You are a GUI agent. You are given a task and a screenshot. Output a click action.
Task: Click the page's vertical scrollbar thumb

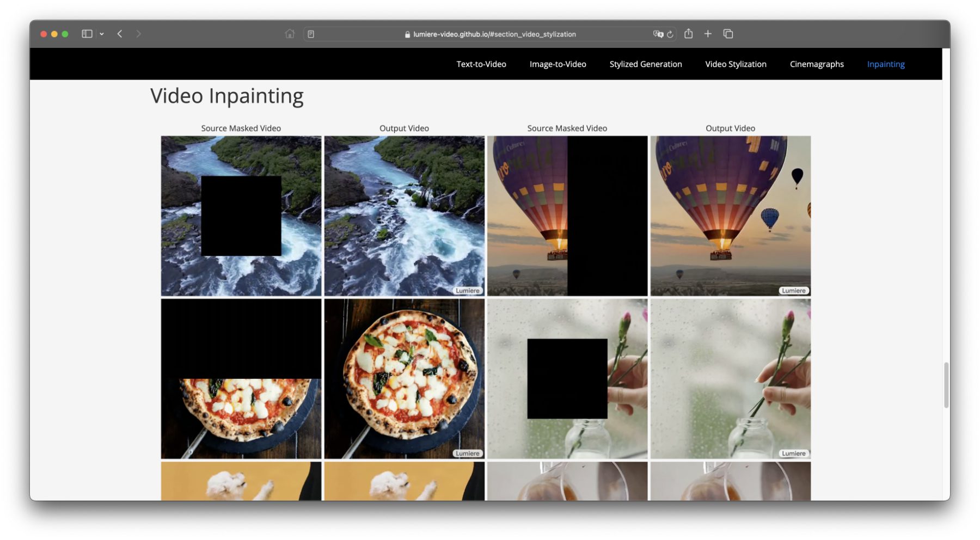click(946, 384)
